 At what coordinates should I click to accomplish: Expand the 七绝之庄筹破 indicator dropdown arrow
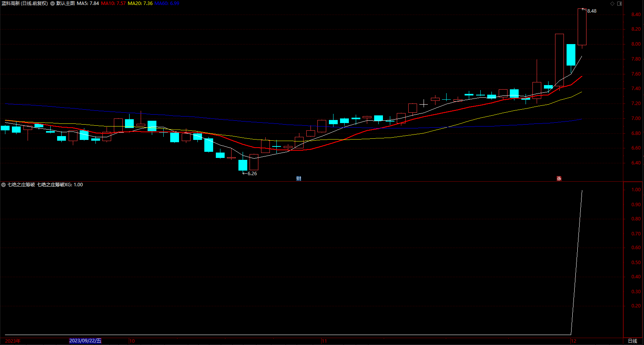3,185
